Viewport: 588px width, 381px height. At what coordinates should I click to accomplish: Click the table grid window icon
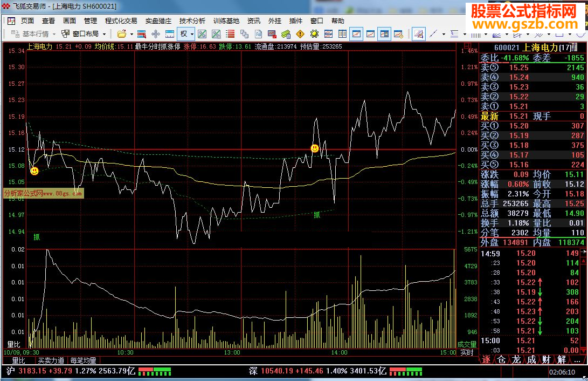(x=342, y=34)
